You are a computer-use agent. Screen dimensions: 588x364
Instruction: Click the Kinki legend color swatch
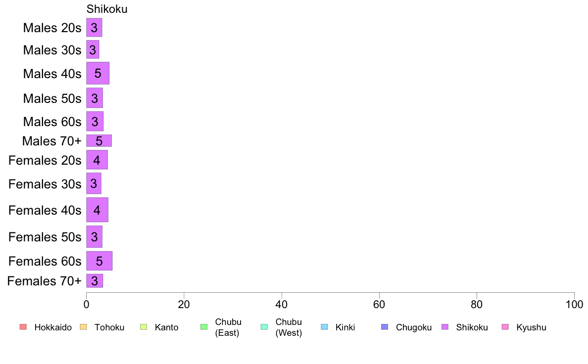[324, 327]
